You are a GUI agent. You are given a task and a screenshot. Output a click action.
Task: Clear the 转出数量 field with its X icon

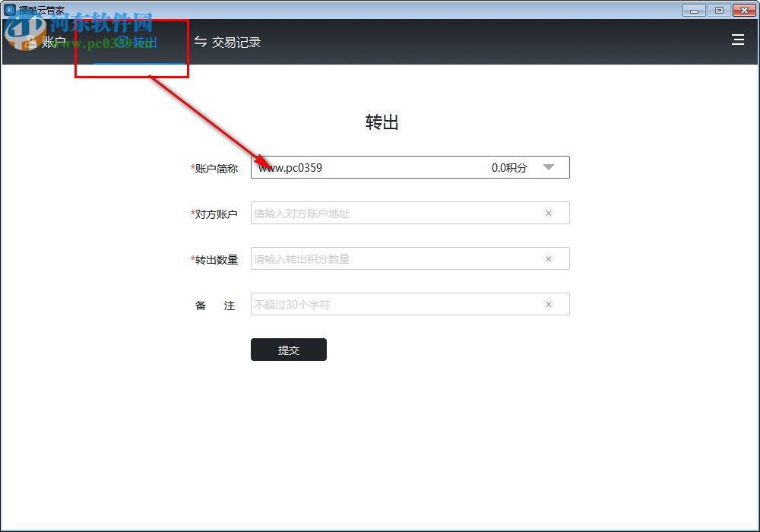click(x=549, y=258)
